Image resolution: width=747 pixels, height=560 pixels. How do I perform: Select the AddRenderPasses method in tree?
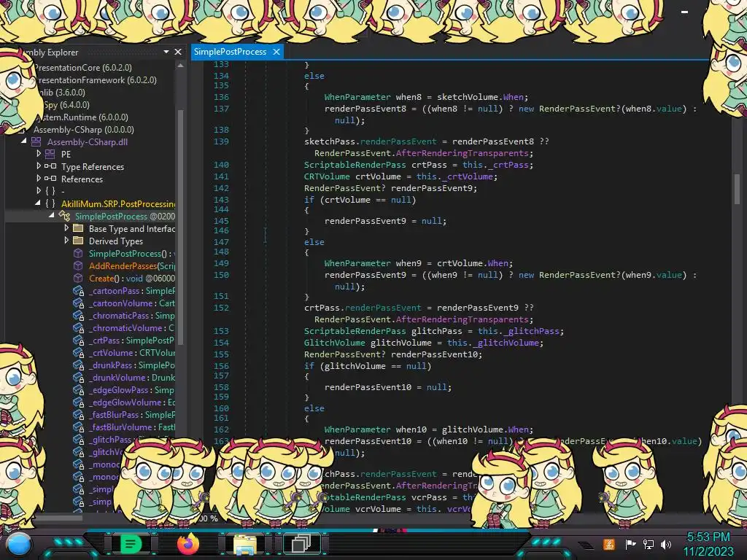pyautogui.click(x=132, y=265)
